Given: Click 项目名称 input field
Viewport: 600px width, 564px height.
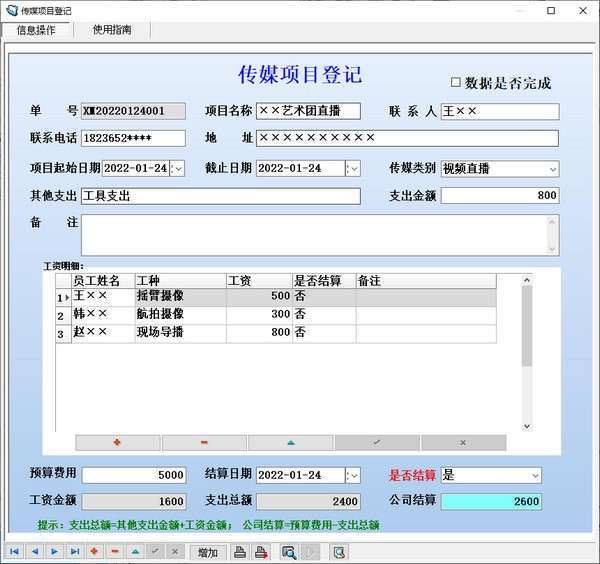Looking at the screenshot, I should pos(308,111).
